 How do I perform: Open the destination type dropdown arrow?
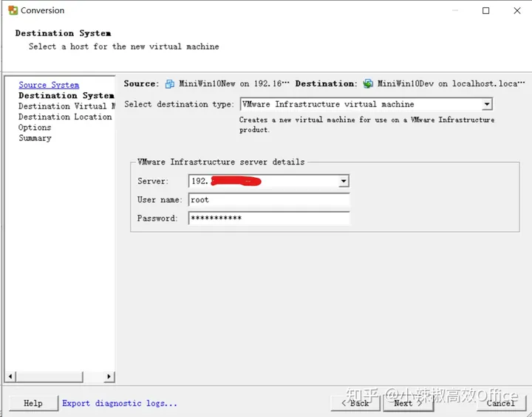tap(487, 104)
